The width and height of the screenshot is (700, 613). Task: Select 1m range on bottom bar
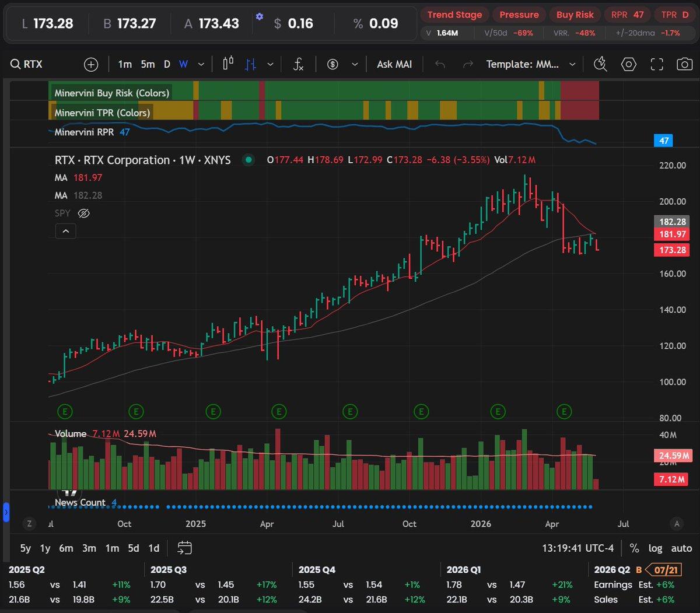pyautogui.click(x=112, y=548)
